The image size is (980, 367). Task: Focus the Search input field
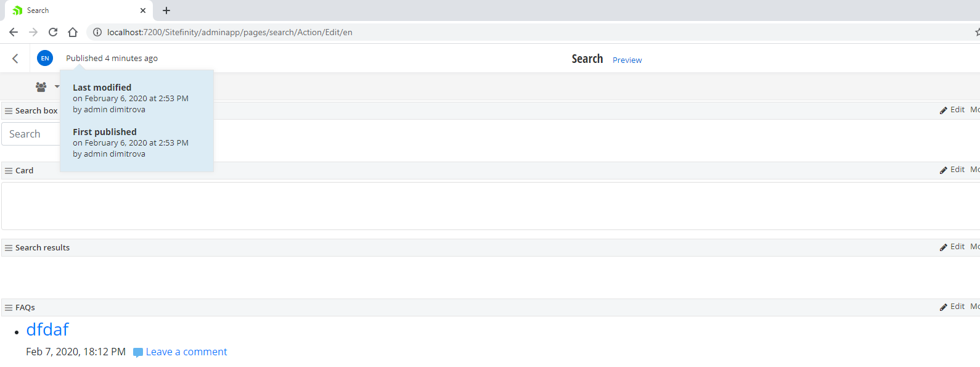(31, 134)
